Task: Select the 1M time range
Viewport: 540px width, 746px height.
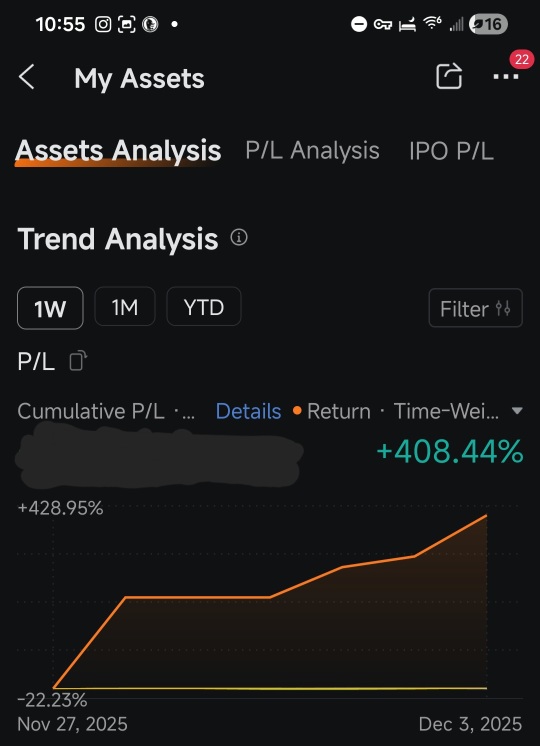Action: click(125, 307)
